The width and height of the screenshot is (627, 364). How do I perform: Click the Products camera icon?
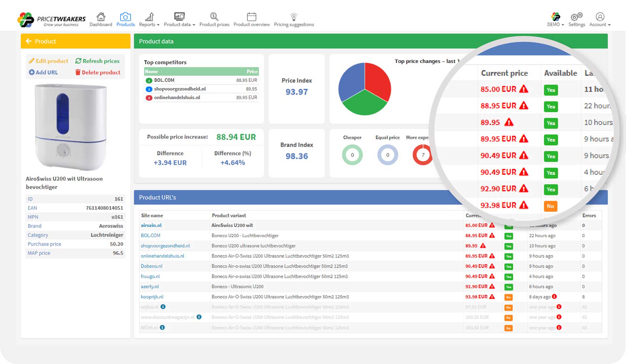[125, 17]
